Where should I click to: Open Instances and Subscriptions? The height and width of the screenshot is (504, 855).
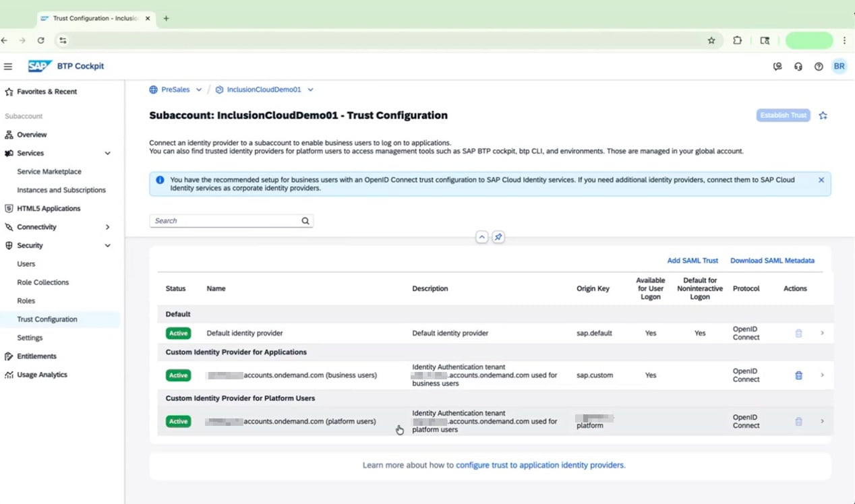pos(61,190)
